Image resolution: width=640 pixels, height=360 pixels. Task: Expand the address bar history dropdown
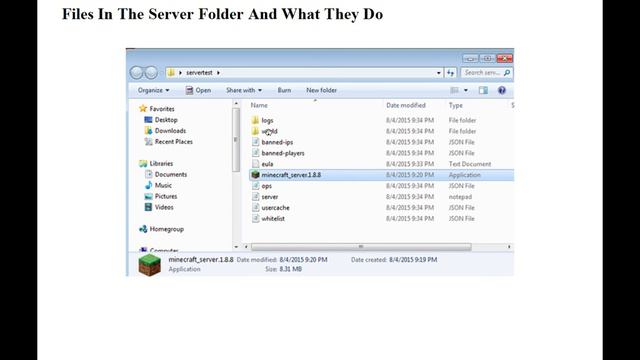439,73
